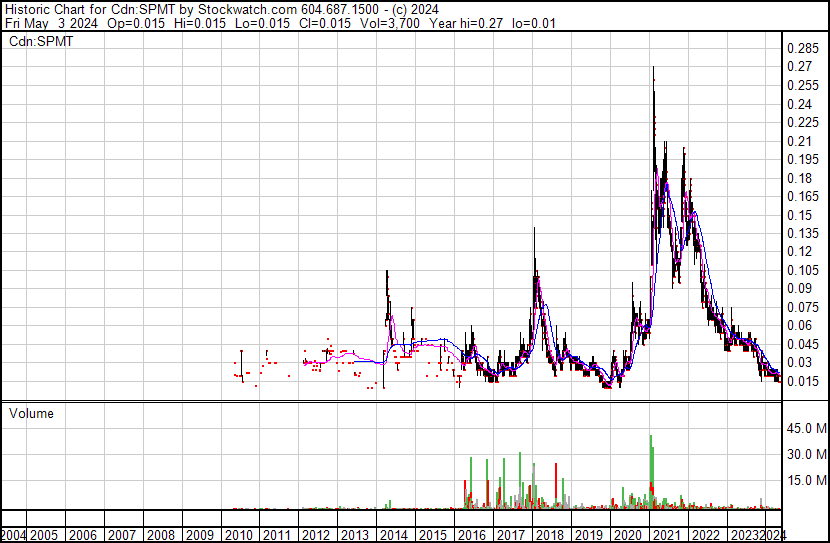Click the Lo=0.015 value in header
The height and width of the screenshot is (543, 830).
point(262,23)
